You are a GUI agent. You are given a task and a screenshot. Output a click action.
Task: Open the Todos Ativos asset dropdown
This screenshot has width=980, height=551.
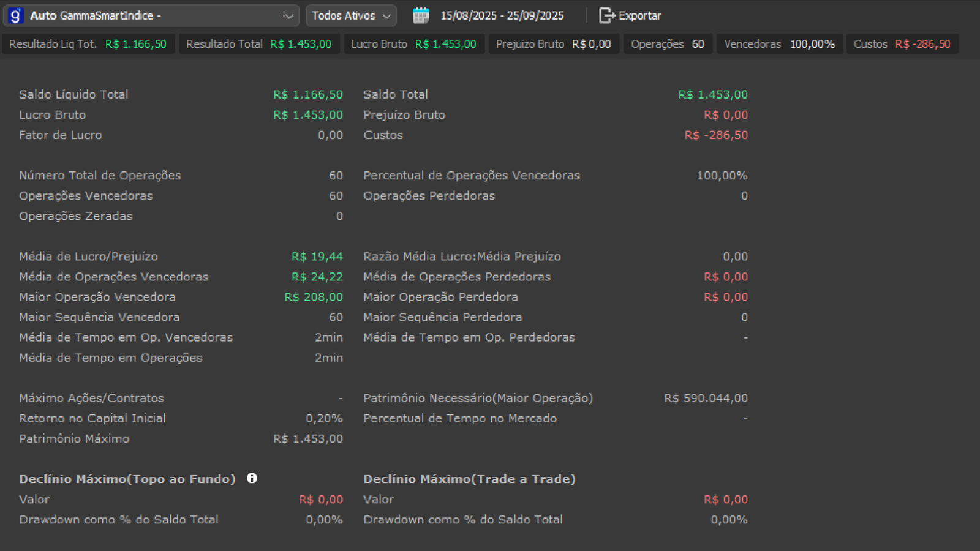pos(351,15)
